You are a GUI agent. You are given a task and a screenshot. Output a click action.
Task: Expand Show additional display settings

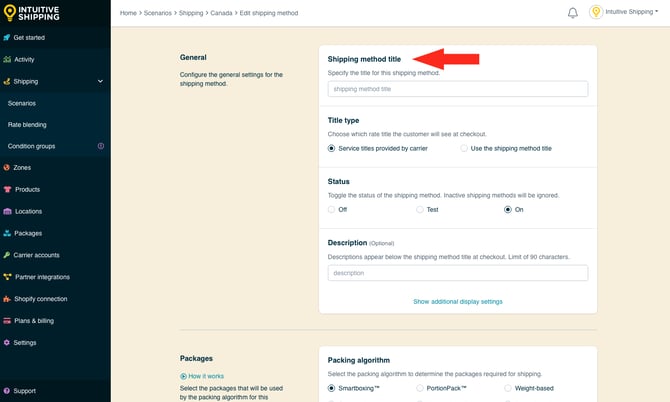coord(458,302)
